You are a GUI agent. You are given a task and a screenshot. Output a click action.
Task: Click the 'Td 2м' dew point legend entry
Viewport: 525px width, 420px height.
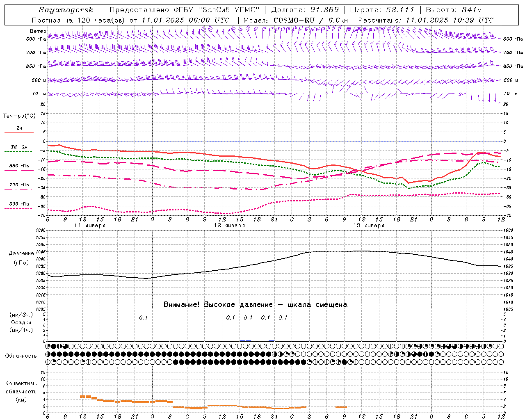click(19, 147)
